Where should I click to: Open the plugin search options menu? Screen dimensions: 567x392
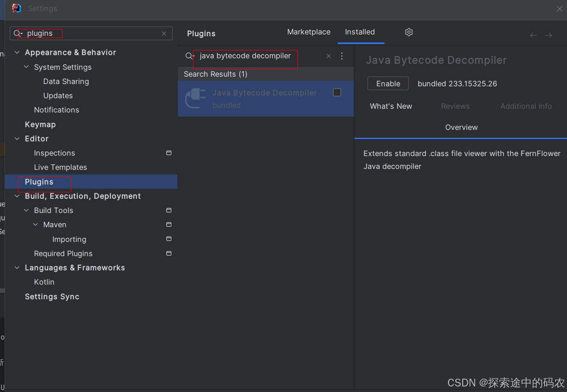(x=342, y=56)
